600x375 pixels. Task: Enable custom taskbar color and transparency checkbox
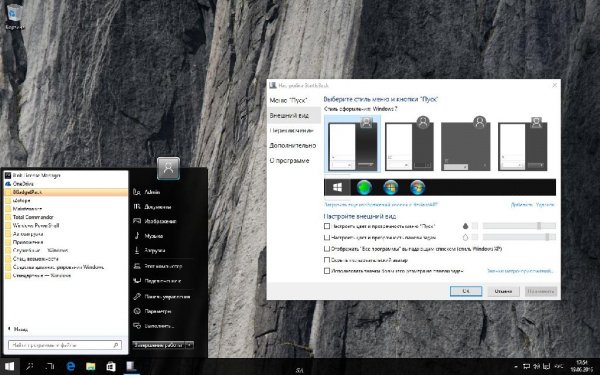point(327,237)
